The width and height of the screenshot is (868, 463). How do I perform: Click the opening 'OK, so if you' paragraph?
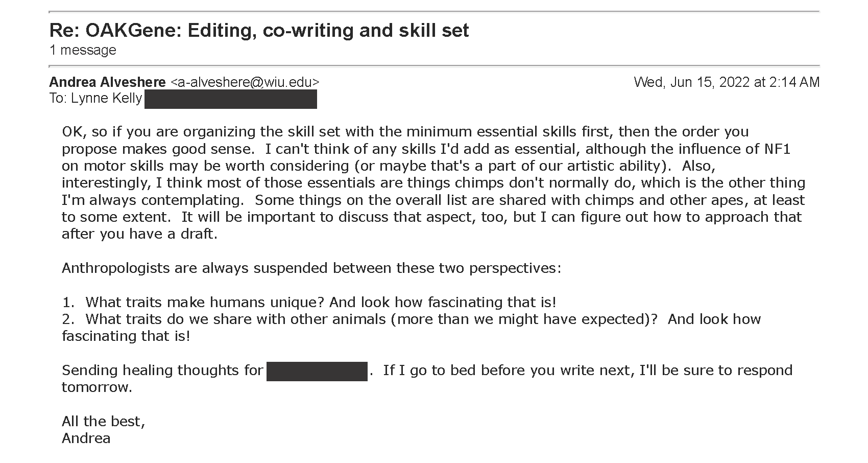coord(433,183)
